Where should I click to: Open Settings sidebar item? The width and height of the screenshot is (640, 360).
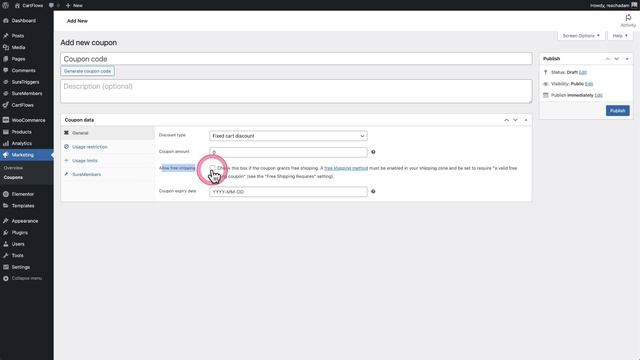pyautogui.click(x=20, y=267)
